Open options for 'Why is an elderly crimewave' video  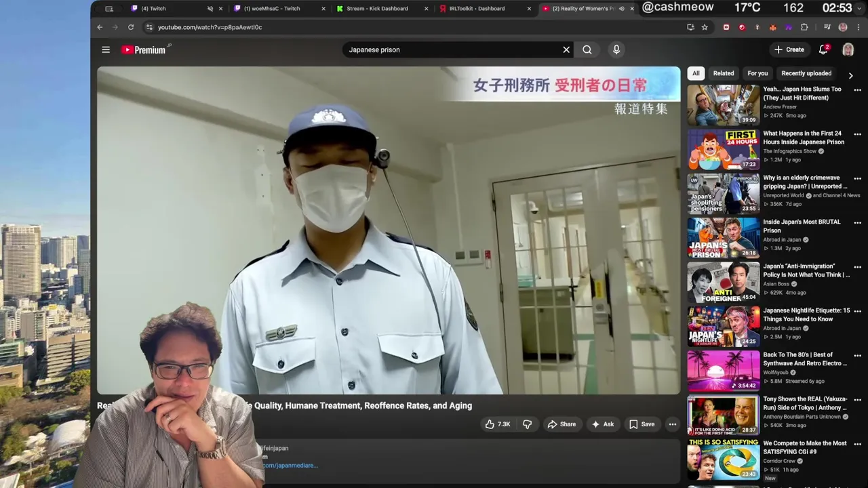pyautogui.click(x=857, y=178)
